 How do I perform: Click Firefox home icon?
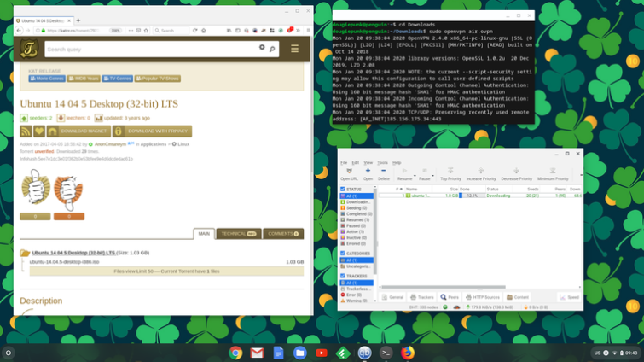click(204, 31)
